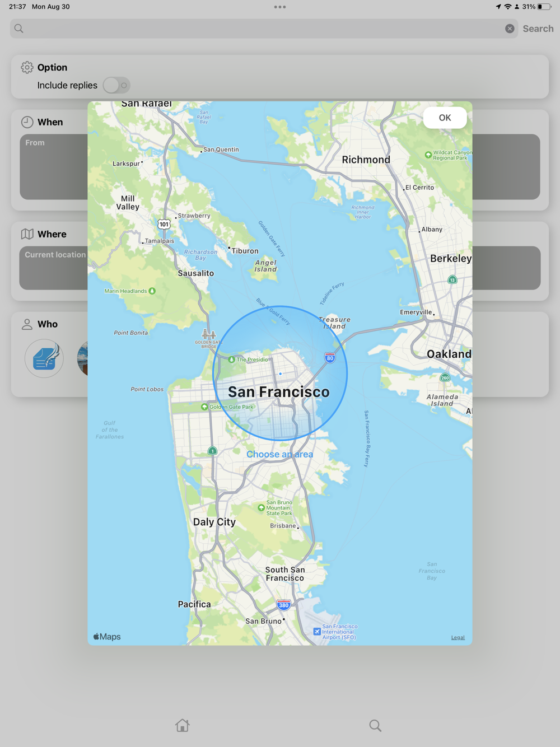The image size is (560, 747).
Task: Tap the Emeryville label
Action: click(416, 312)
